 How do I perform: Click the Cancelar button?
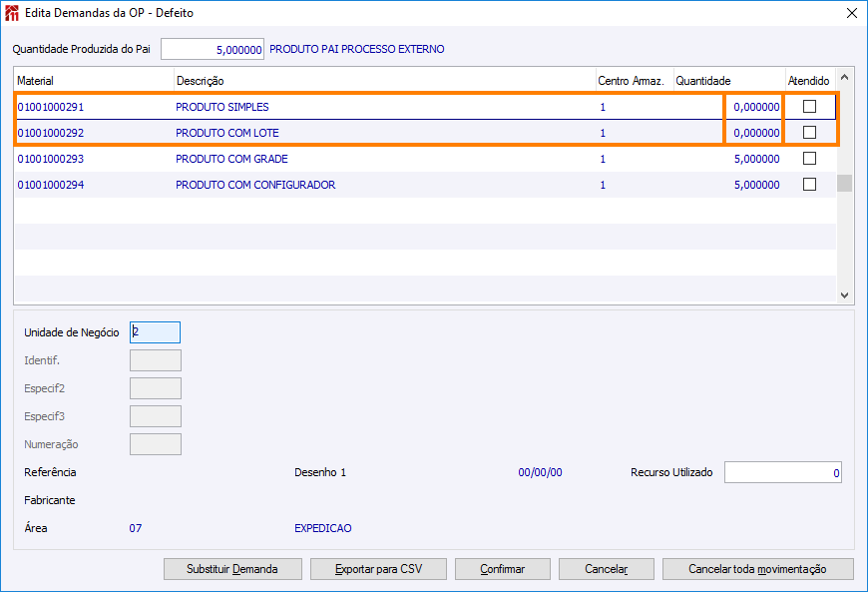click(607, 569)
